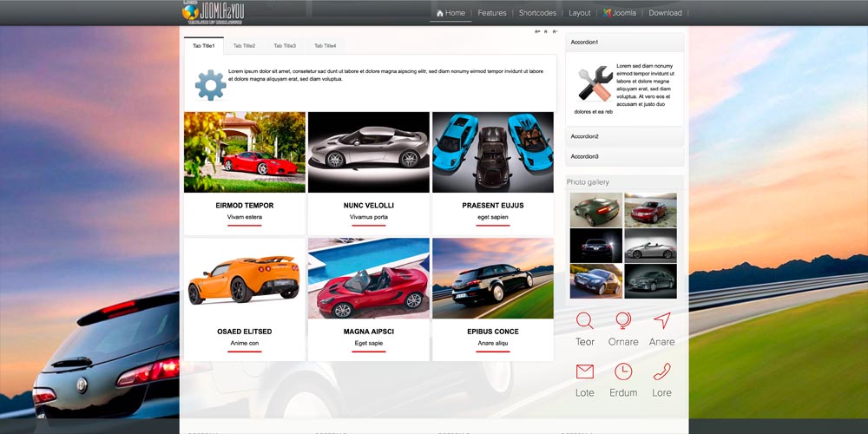Select the green car gallery thumbnail
The image size is (868, 434).
click(595, 210)
